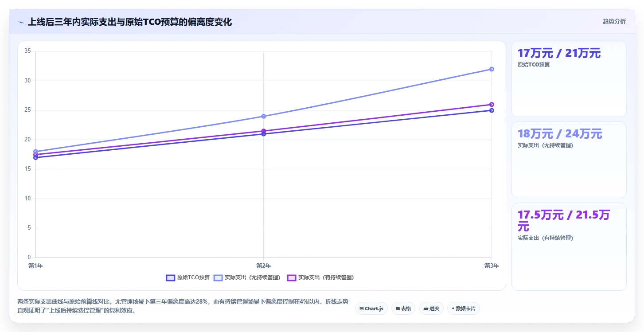Select the Chart.js tag
This screenshot has width=644, height=332.
coord(371,309)
